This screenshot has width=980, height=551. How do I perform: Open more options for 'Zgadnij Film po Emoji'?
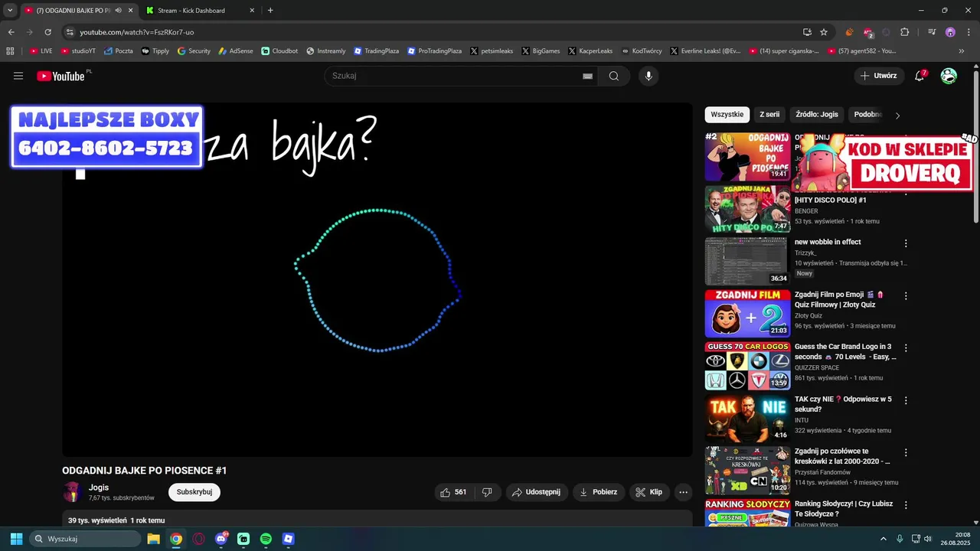tap(906, 295)
